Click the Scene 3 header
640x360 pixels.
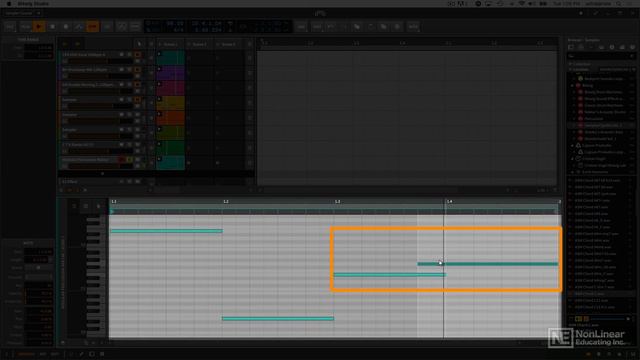[x=228, y=44]
